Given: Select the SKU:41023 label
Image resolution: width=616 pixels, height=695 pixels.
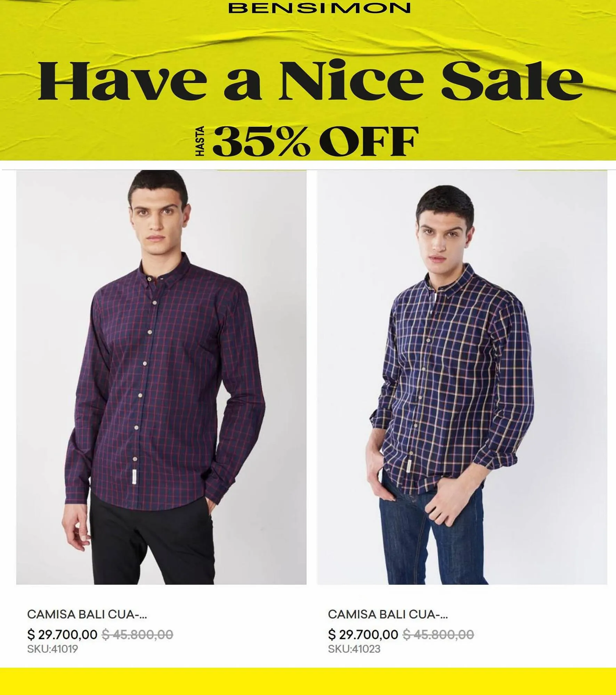Looking at the screenshot, I should (354, 649).
